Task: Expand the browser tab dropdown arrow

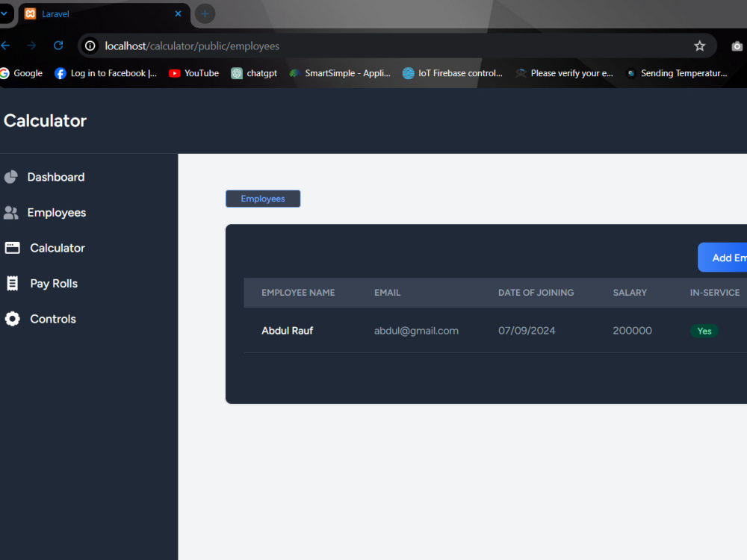Action: tap(4, 13)
